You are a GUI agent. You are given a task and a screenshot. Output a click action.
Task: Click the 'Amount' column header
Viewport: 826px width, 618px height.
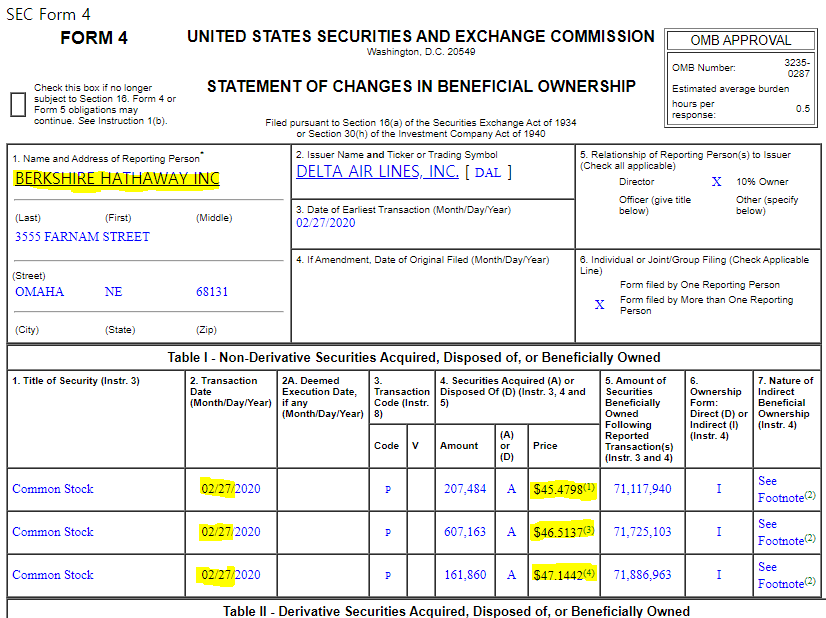pos(459,446)
